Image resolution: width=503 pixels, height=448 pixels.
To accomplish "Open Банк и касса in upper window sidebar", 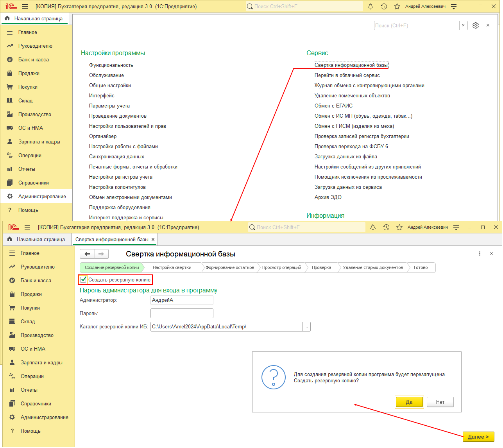I will pos(36,59).
